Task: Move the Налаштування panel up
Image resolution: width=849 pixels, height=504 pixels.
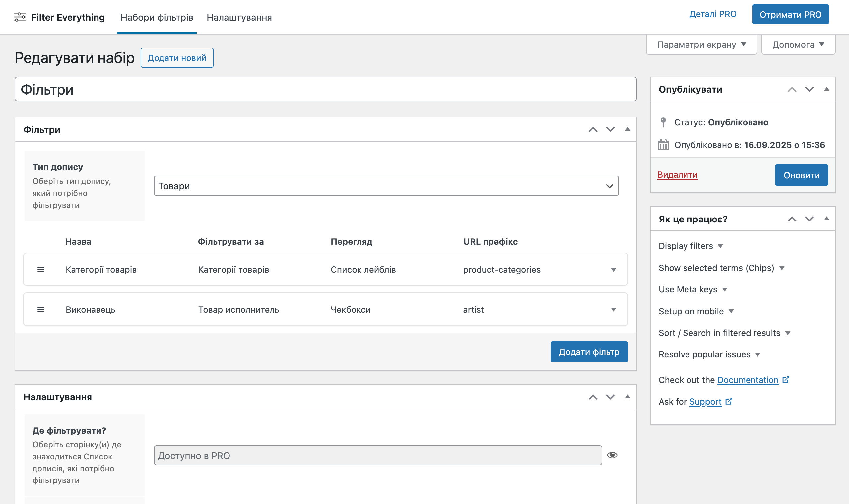Action: (x=593, y=397)
